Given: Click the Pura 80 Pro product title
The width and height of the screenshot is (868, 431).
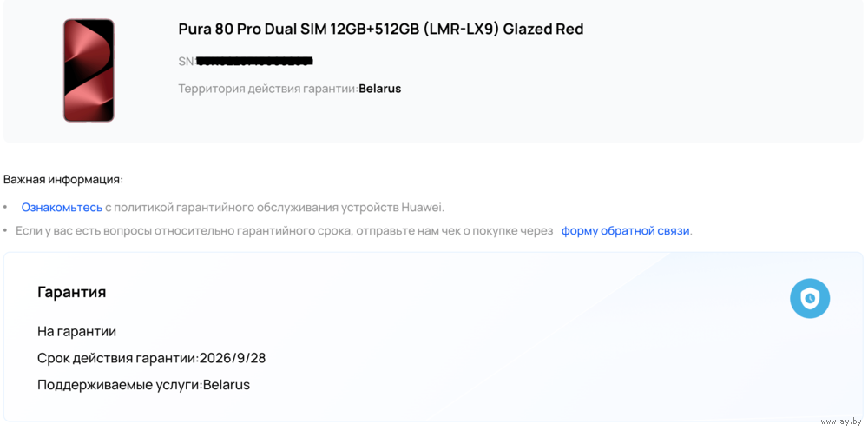Looking at the screenshot, I should (x=380, y=29).
